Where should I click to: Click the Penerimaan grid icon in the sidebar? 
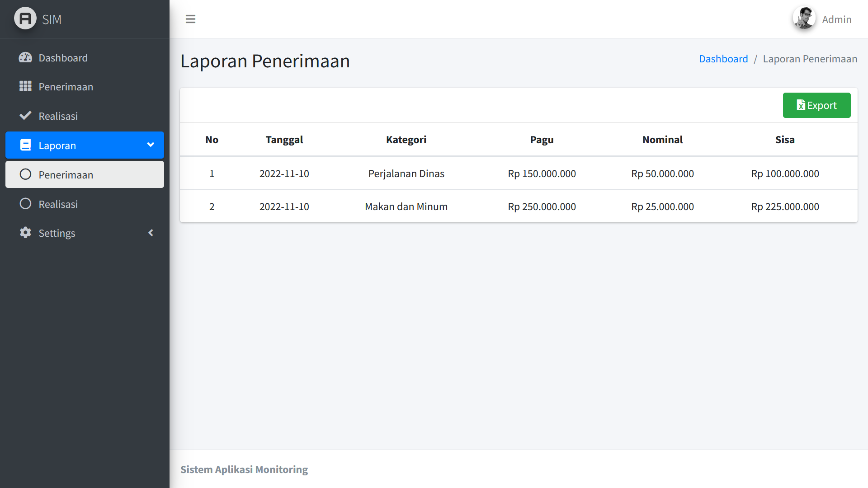25,86
